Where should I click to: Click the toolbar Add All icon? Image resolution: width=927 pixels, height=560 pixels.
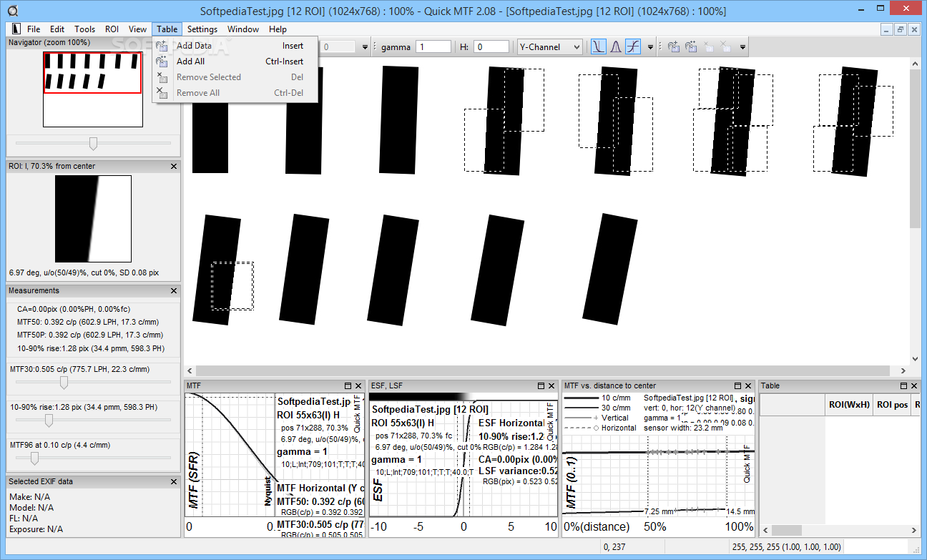click(691, 47)
